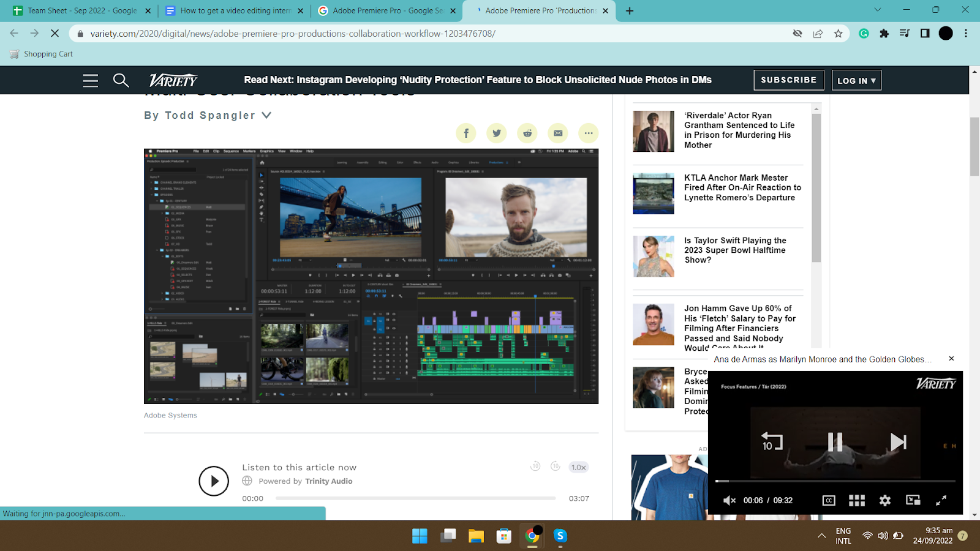The image size is (980, 551).
Task: Open the clock and calendar flyout
Action: tap(933, 536)
